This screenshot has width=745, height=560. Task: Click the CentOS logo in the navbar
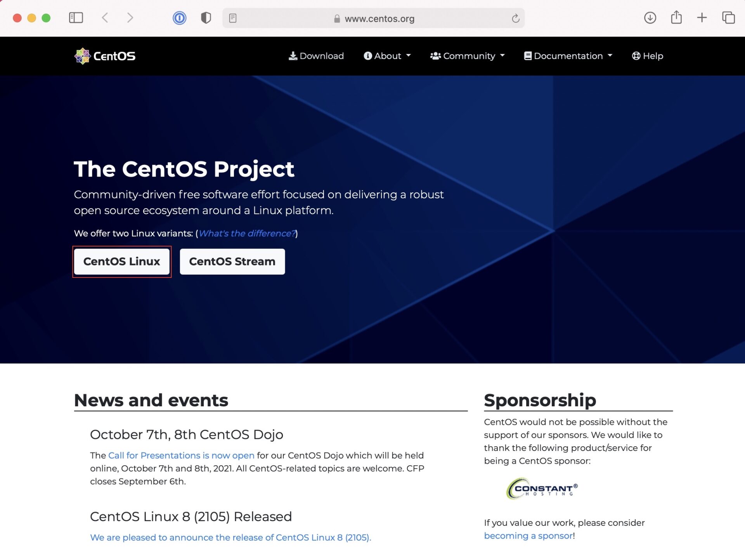point(104,56)
